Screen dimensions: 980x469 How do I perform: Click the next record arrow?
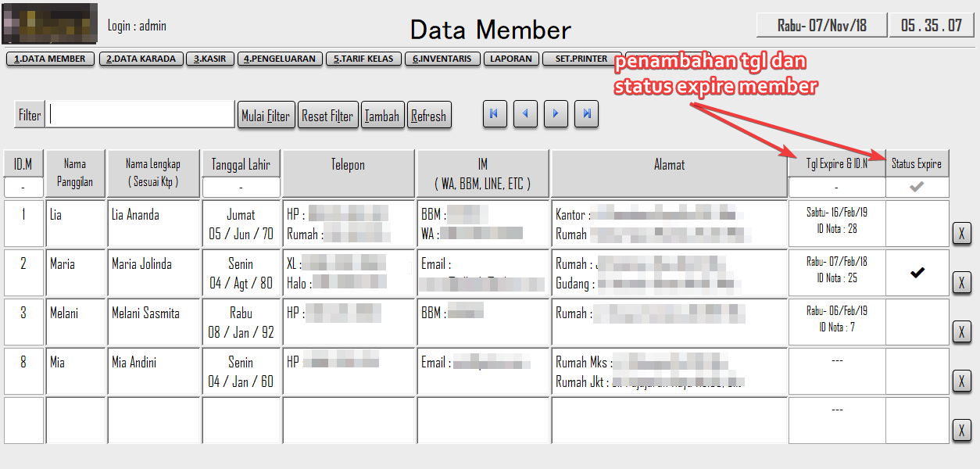pyautogui.click(x=555, y=114)
